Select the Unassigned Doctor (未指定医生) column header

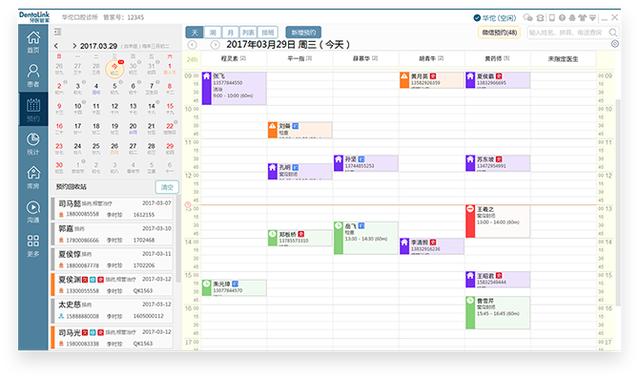pos(563,59)
